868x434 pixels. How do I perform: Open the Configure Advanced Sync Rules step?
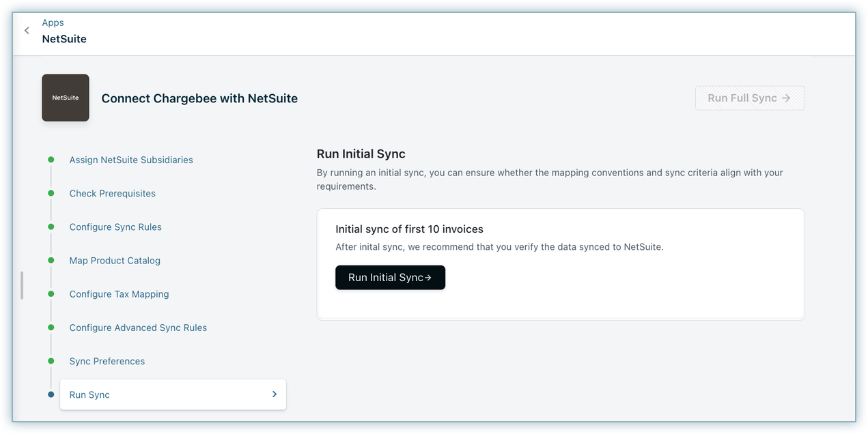click(x=138, y=328)
